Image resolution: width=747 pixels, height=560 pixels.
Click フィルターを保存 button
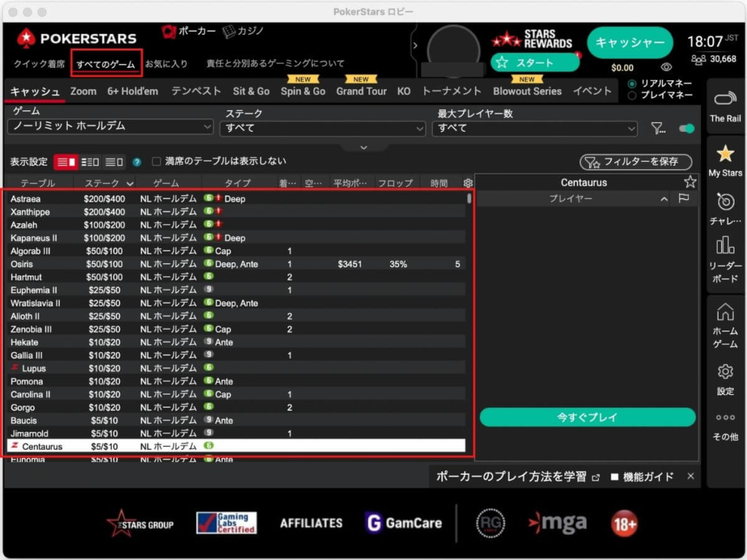(x=635, y=162)
